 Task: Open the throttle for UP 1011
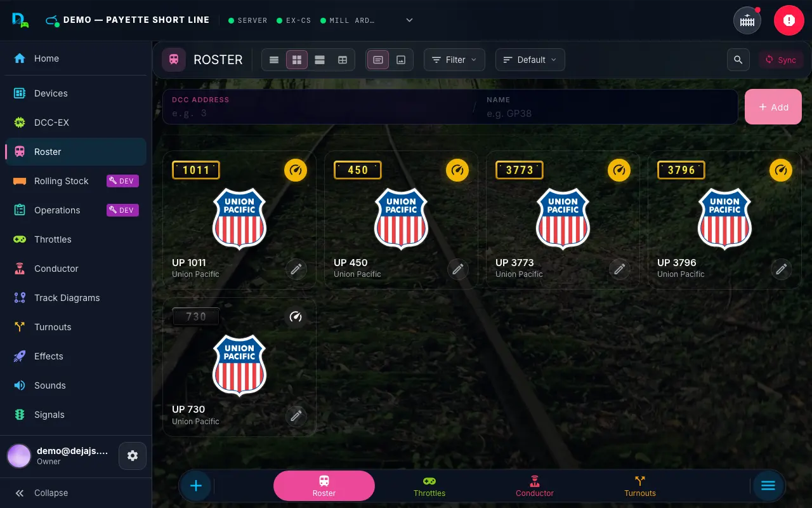pyautogui.click(x=296, y=170)
